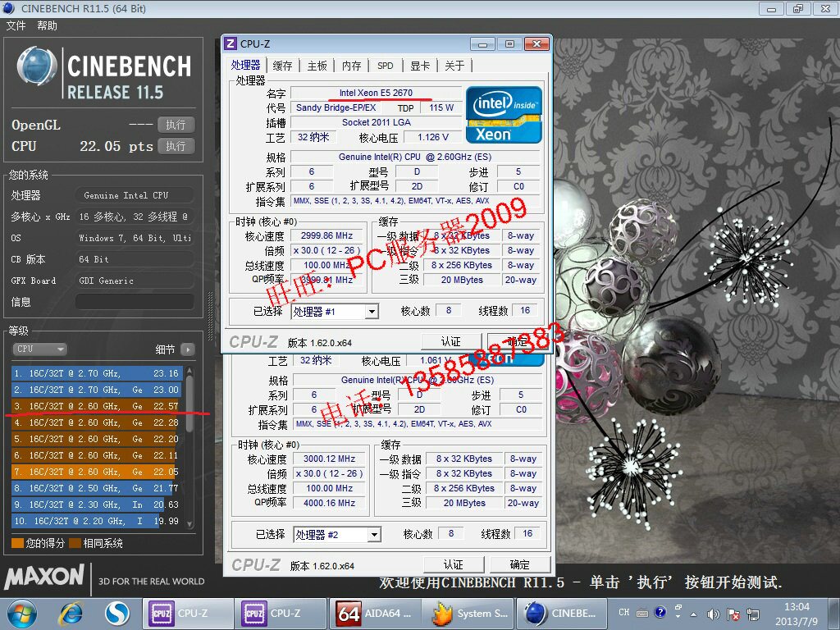The image size is (840, 630).
Task: Select 处理器 tab in CPU-Z
Action: tap(245, 65)
